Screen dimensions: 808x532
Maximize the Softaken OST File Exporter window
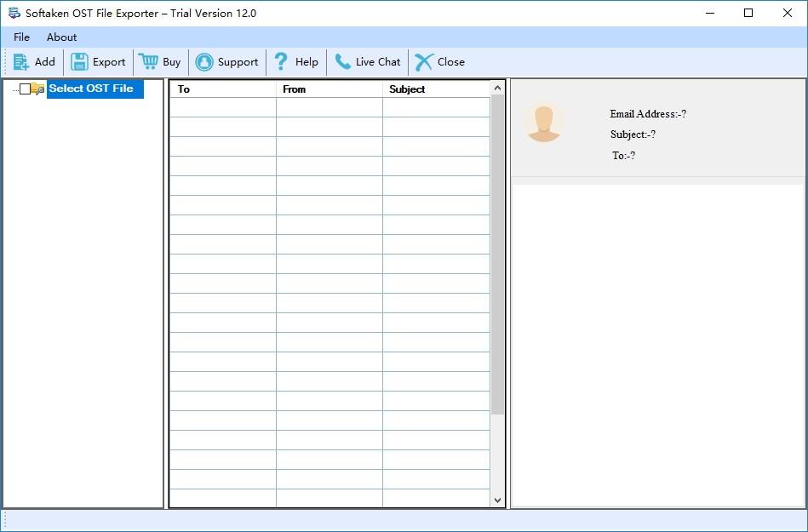[748, 14]
